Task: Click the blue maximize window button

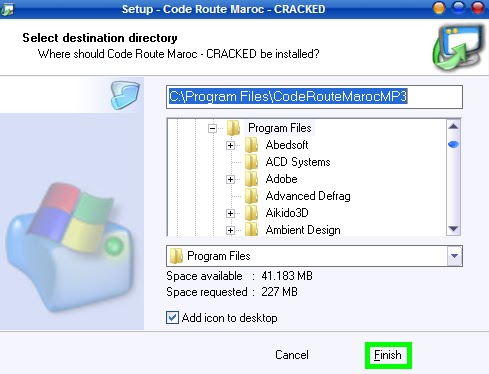Action: pyautogui.click(x=459, y=8)
